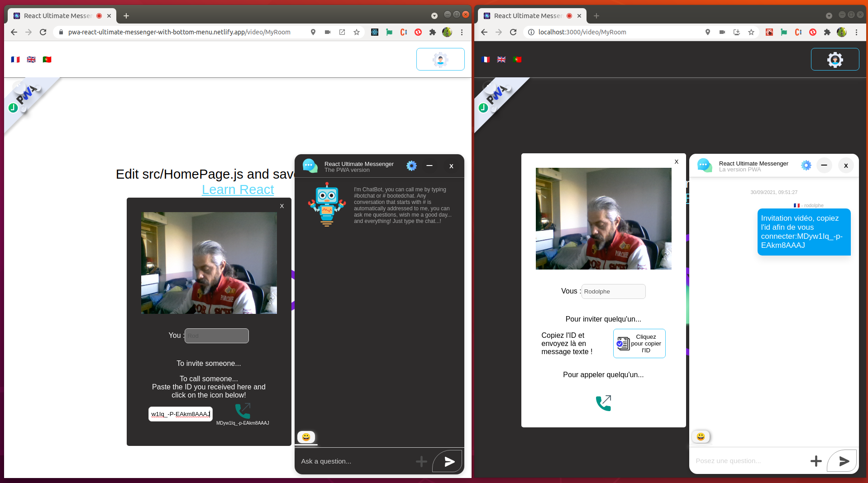The width and height of the screenshot is (868, 483).
Task: Select the Portuguese flag language in left window
Action: point(47,59)
